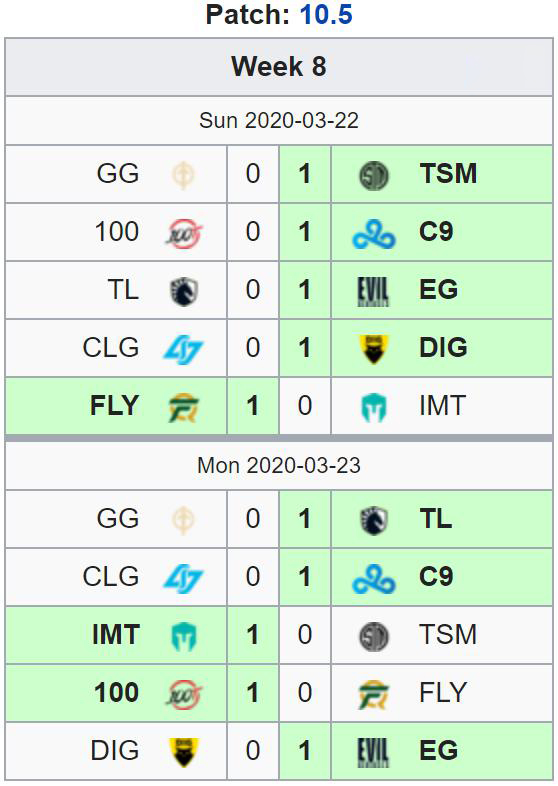Click CLG logo on Sunday's schedule

[183, 349]
